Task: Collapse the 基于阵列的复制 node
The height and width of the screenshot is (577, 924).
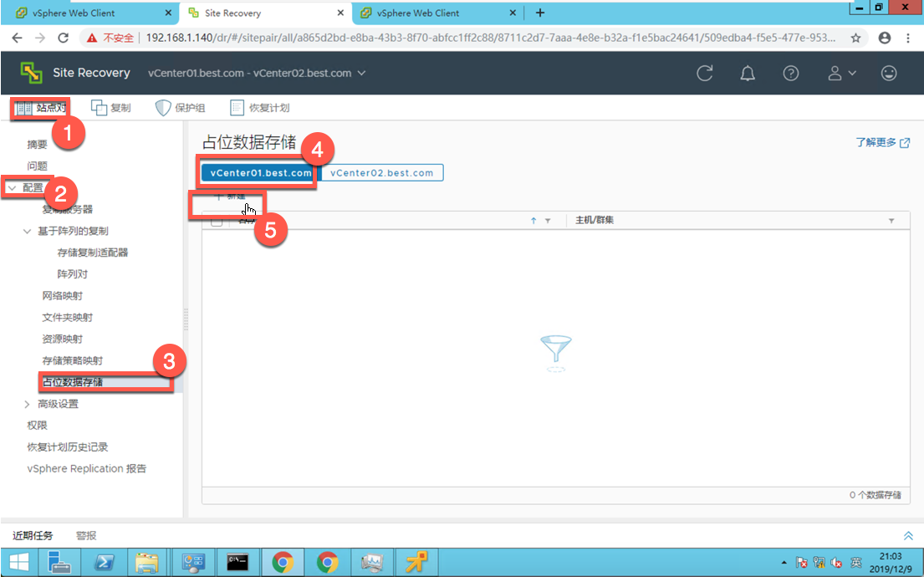Action: point(27,231)
